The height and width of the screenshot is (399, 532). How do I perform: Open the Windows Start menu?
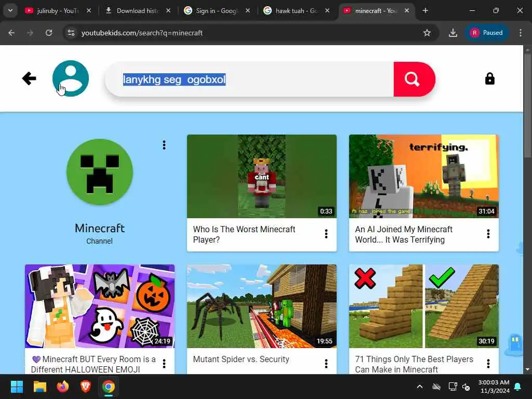coord(17,387)
